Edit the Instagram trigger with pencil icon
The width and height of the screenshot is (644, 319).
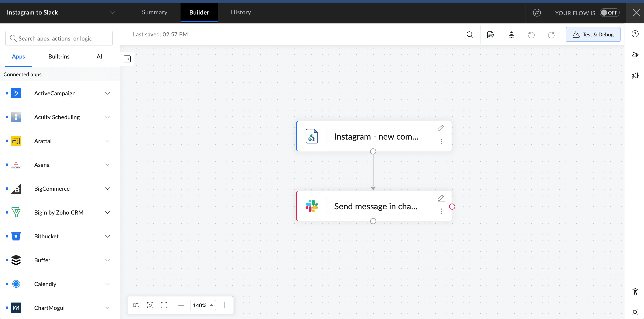pyautogui.click(x=441, y=129)
